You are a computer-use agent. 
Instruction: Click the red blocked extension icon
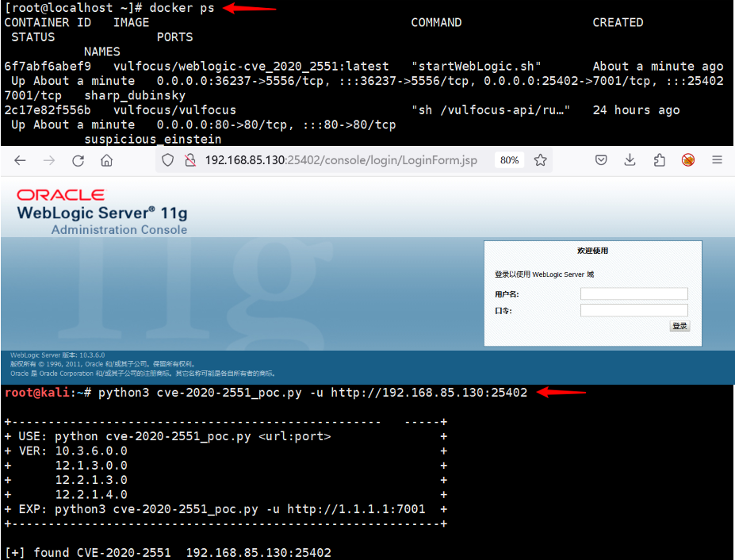click(x=688, y=160)
